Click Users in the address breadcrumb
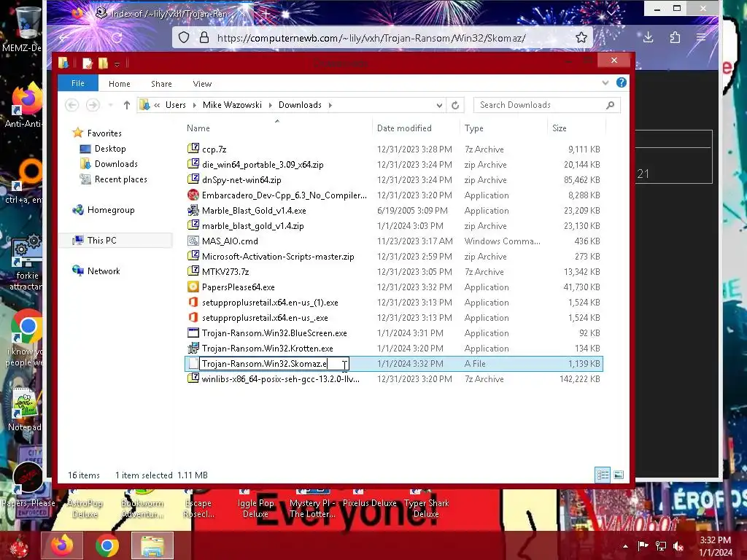Image resolution: width=747 pixels, height=560 pixels. 175,105
